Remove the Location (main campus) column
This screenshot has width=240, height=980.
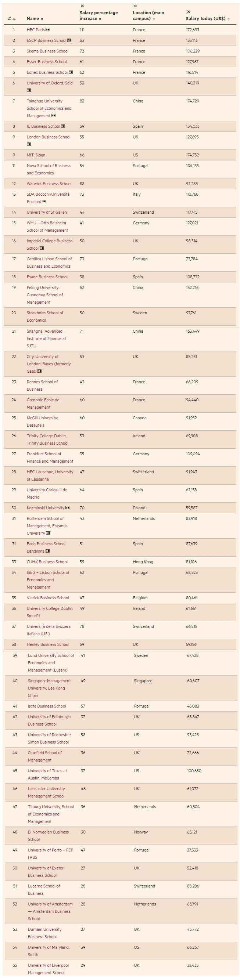[135, 6]
